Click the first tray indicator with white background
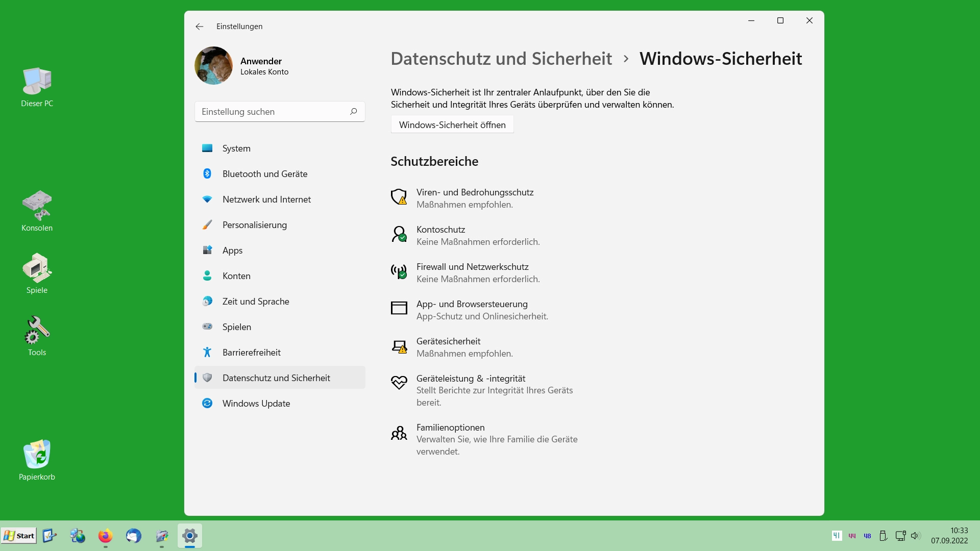Screen dimensions: 980x551 tap(837, 536)
